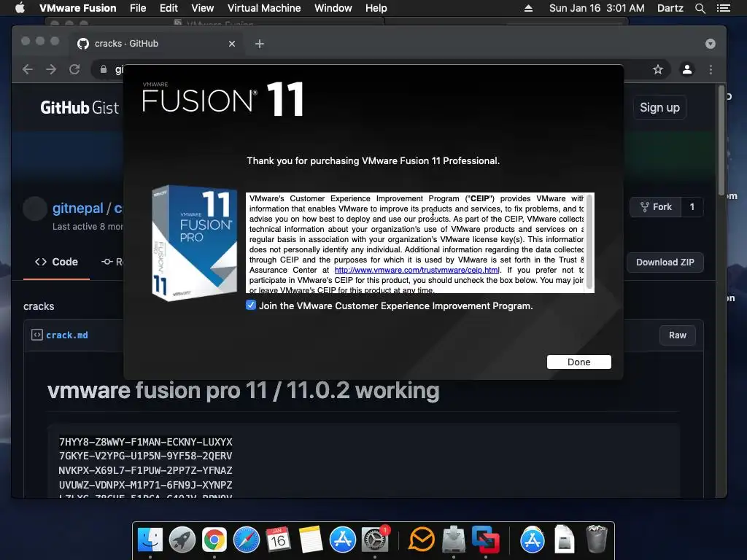
Task: Open the trustvmware ceip.html link
Action: click(417, 270)
